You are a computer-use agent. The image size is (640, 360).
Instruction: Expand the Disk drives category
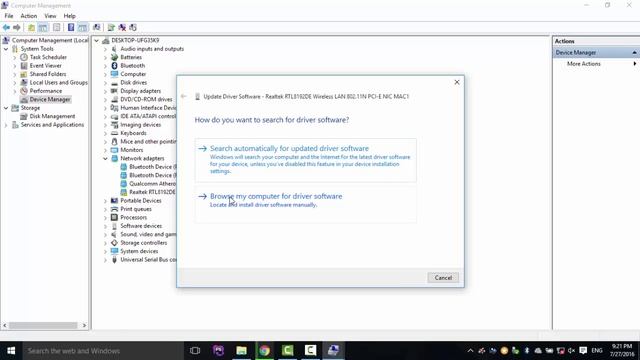tap(105, 82)
